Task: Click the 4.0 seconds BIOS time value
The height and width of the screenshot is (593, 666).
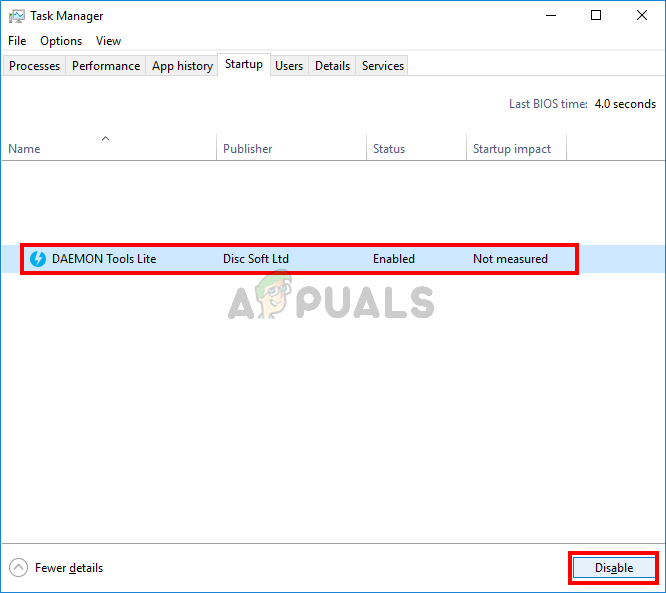Action: pyautogui.click(x=625, y=104)
